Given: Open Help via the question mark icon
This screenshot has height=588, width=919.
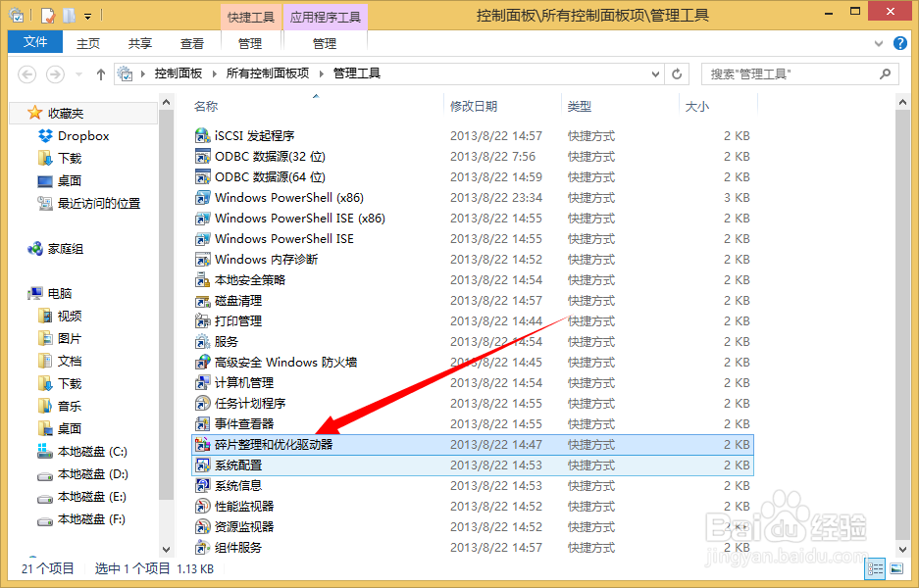Looking at the screenshot, I should pos(900,42).
